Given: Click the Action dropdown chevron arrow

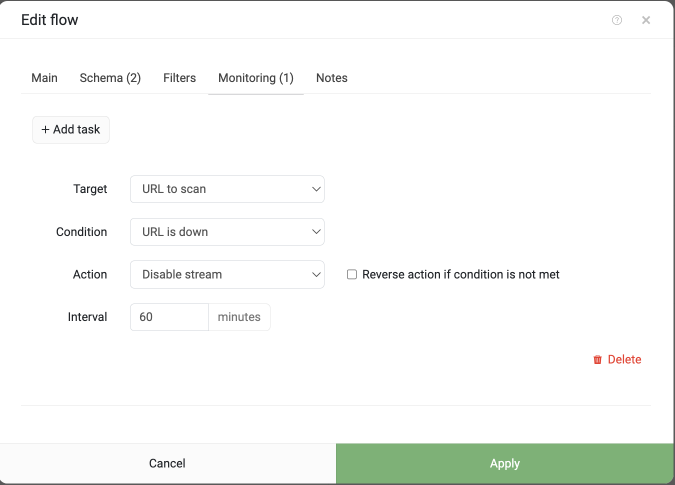Looking at the screenshot, I should 316,275.
